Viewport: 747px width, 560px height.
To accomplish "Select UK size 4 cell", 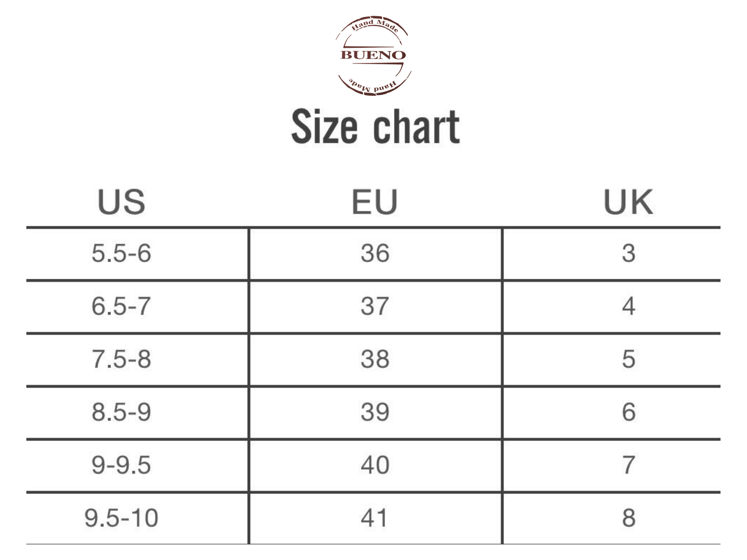I will point(612,307).
